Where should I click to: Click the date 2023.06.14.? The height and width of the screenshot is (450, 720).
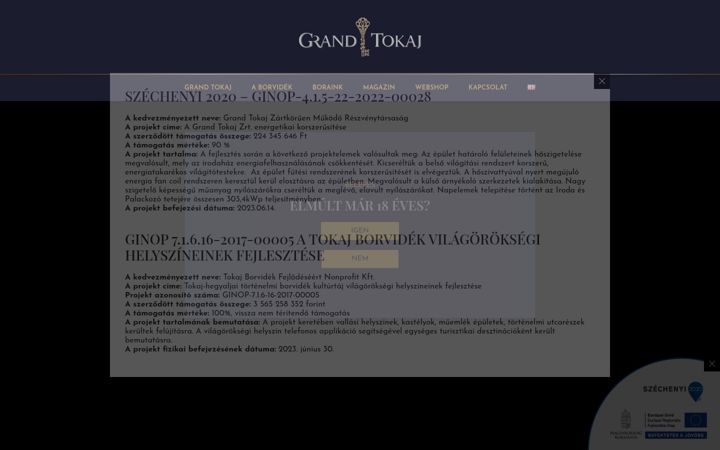coord(256,208)
